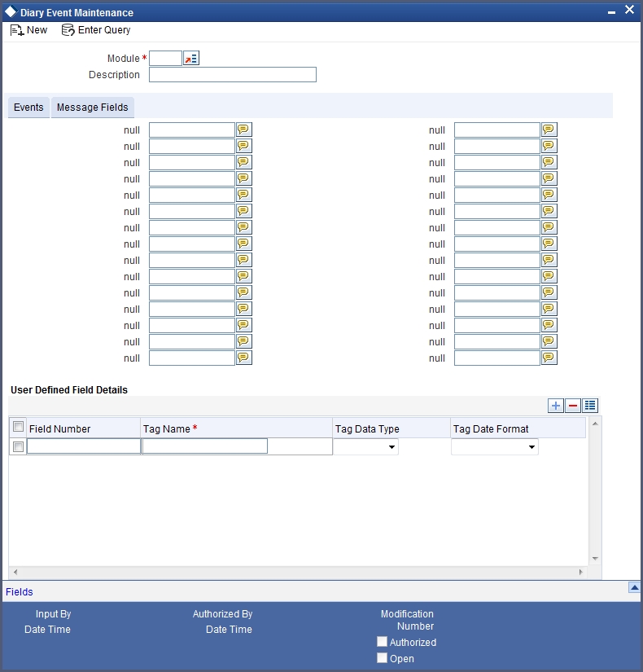Click the Tag Data Type column header
This screenshot has width=643, height=672.
coord(391,428)
